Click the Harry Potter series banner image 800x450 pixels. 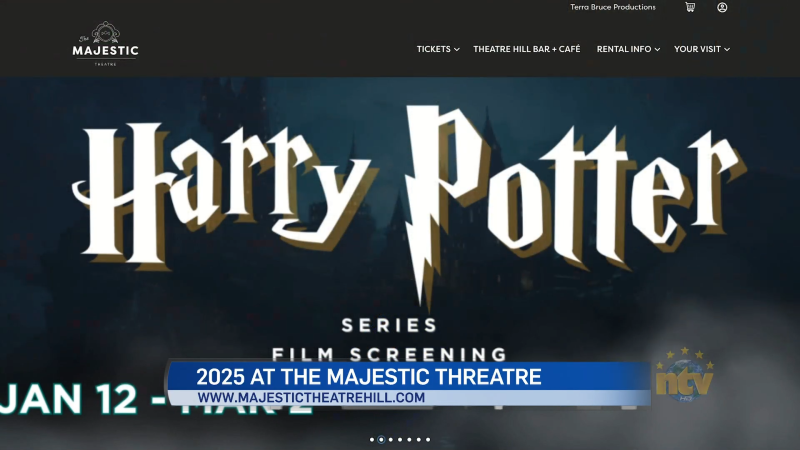[400, 220]
